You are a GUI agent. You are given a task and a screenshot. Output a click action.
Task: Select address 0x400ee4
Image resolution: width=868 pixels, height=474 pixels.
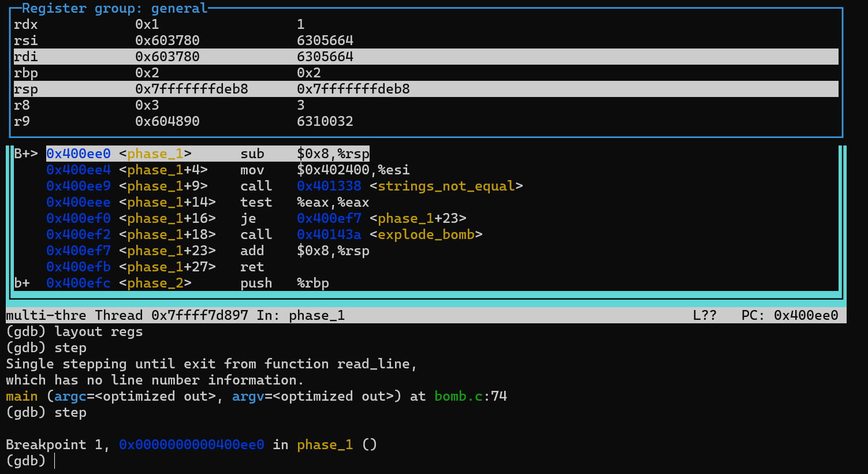click(79, 170)
